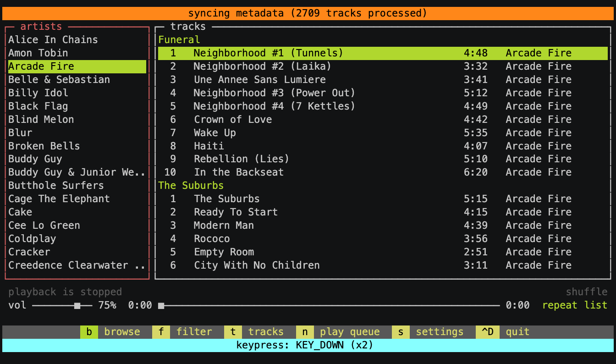Select Arcade Fire in the artists panel

[41, 66]
